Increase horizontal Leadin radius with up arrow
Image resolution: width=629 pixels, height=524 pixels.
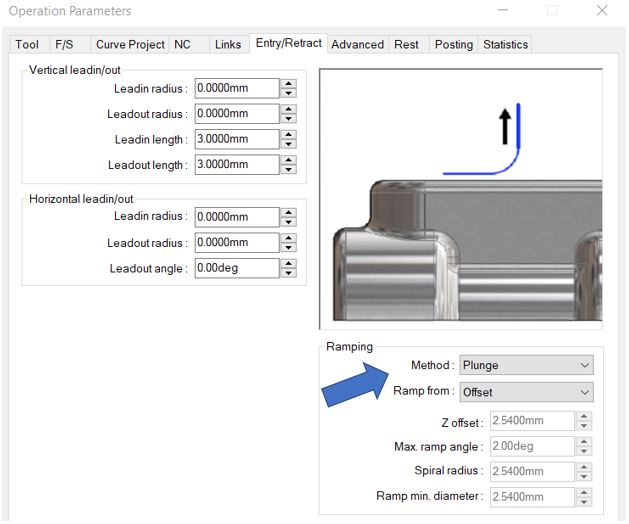[x=288, y=212]
